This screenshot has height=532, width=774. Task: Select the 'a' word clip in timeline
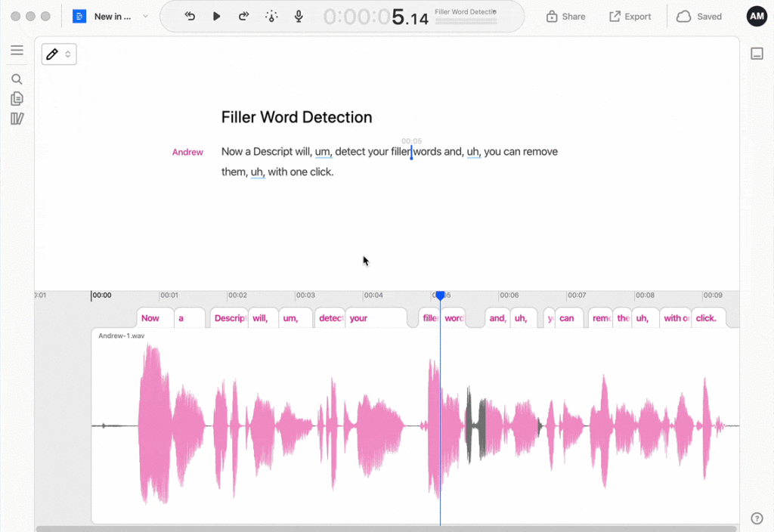tap(190, 318)
